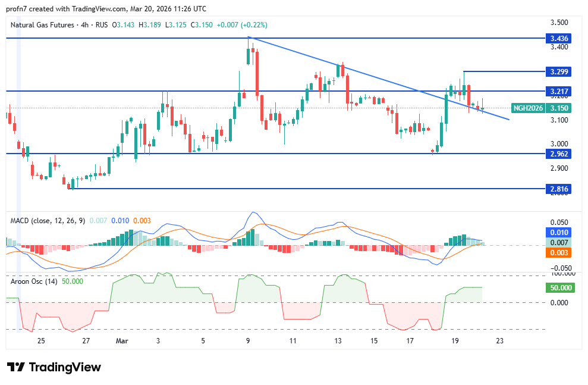Click the orange MACD 0.003 signal tag
This screenshot has height=385, width=588.
coord(560,252)
